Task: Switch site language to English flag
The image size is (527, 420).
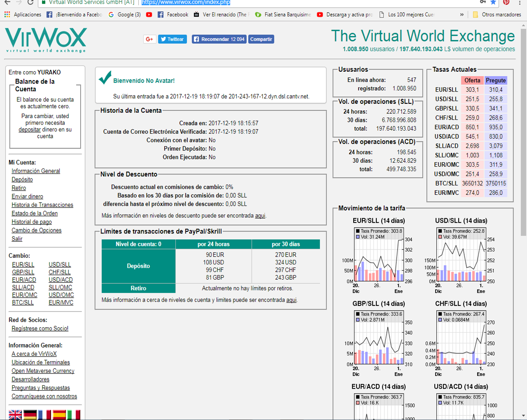Action: [x=15, y=415]
